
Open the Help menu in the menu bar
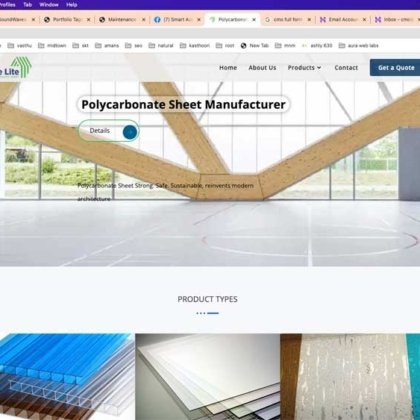coord(72,5)
